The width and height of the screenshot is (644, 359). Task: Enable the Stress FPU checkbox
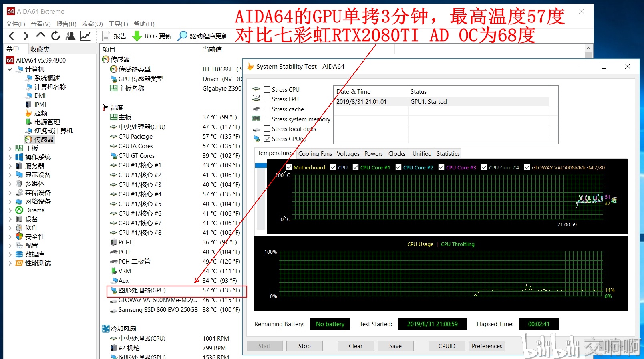coord(267,99)
